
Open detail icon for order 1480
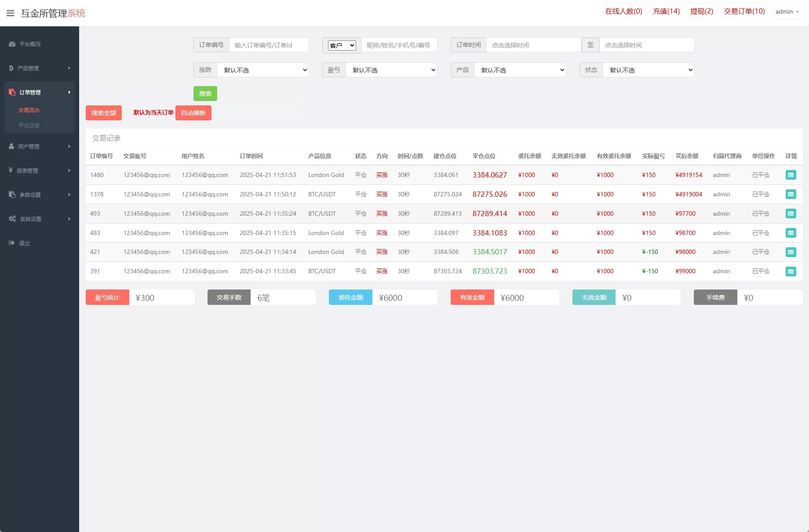click(791, 175)
